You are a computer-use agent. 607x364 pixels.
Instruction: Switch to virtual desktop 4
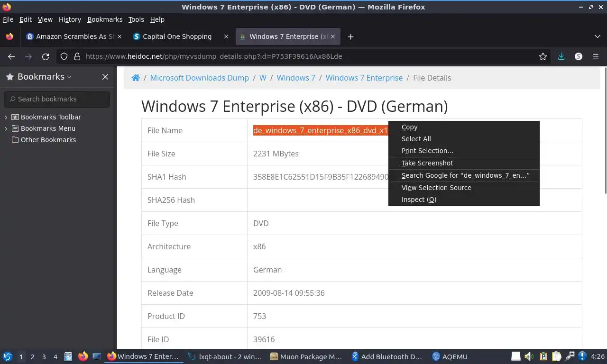point(55,357)
